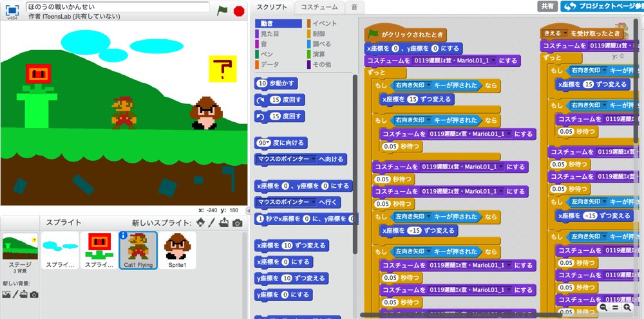Click the green flag to start project
Image resolution: width=644 pixels, height=319 pixels.
tap(222, 11)
